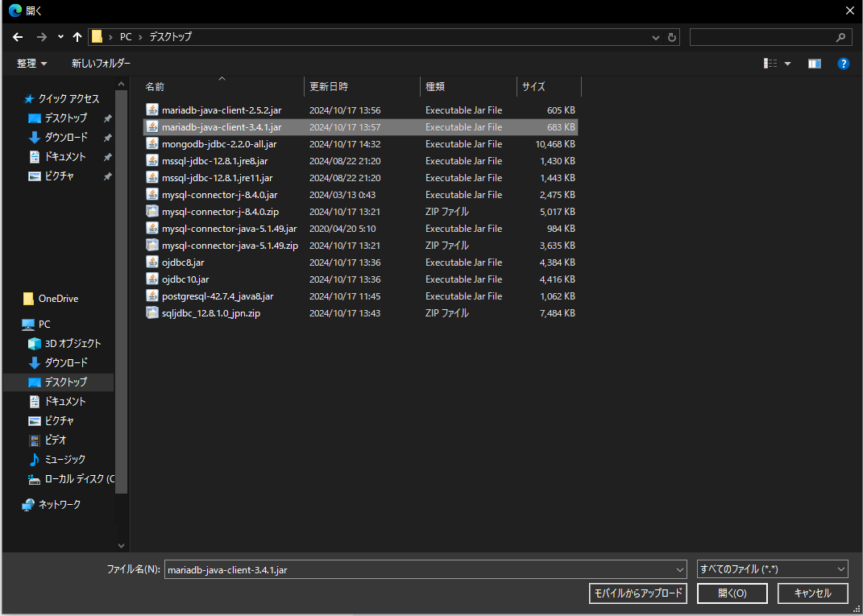
Task: Open ピクチャ under PC
Action: pyautogui.click(x=52, y=421)
